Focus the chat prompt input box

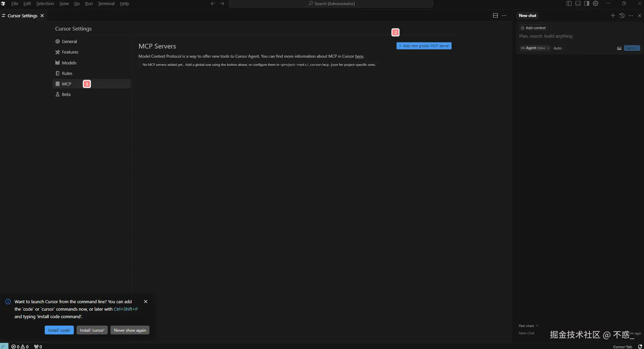(579, 36)
